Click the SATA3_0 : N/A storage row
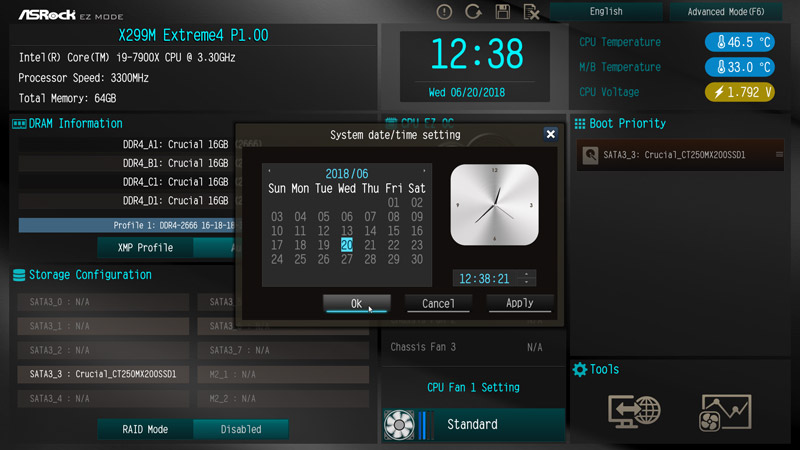 [x=103, y=302]
